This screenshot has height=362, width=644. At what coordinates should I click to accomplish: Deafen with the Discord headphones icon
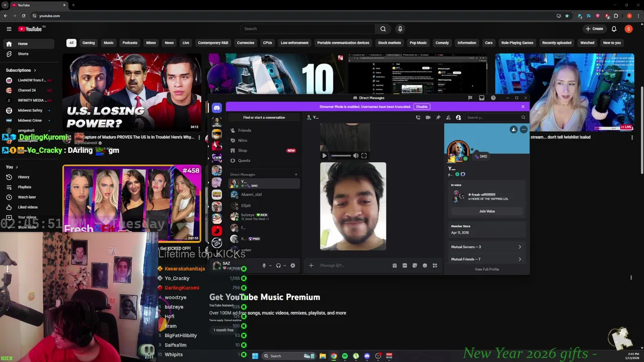click(278, 265)
